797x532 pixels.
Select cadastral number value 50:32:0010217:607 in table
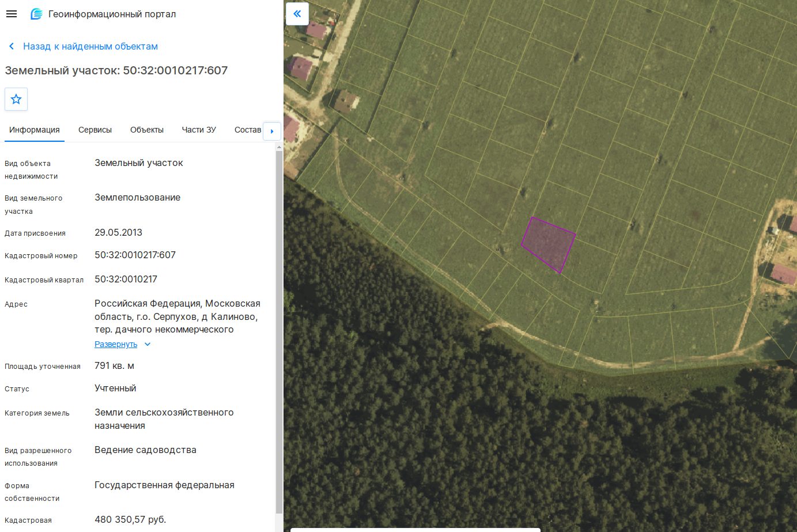pyautogui.click(x=135, y=255)
